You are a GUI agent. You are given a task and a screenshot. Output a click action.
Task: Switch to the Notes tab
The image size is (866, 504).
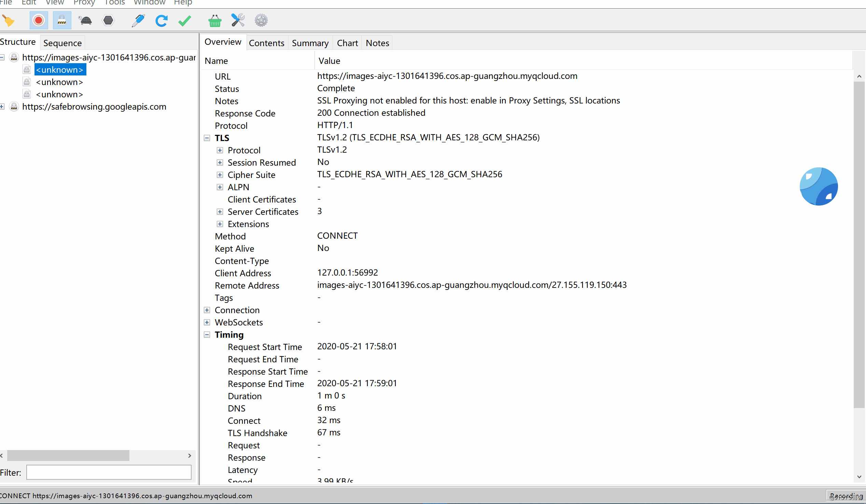(x=377, y=43)
